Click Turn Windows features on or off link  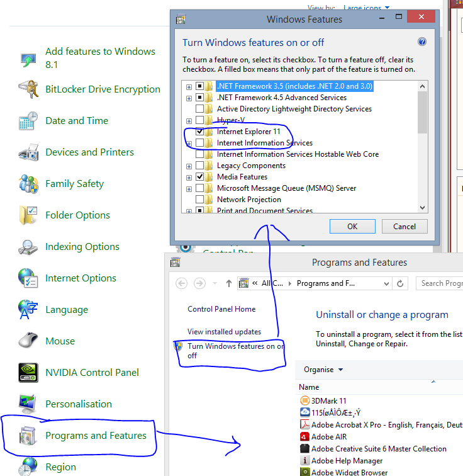pyautogui.click(x=236, y=351)
